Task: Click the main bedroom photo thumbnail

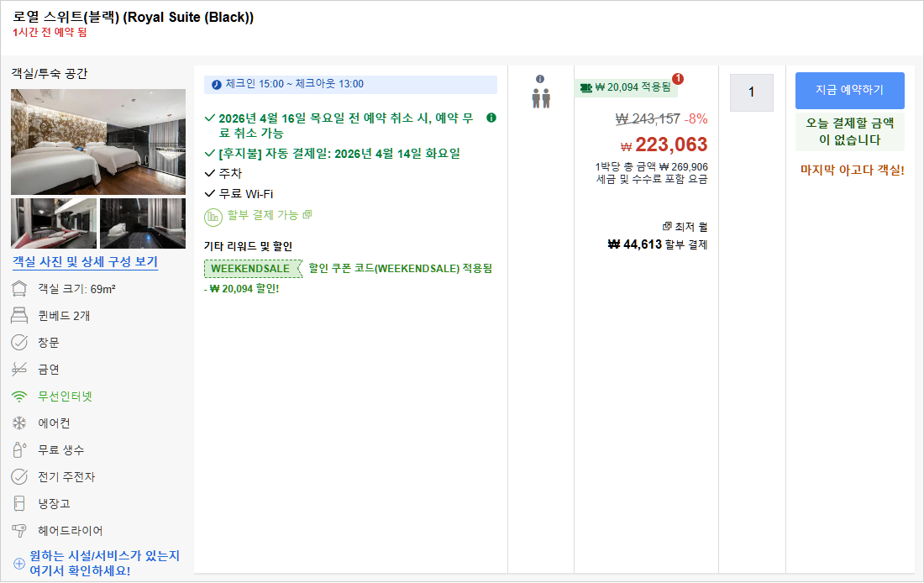Action: (98, 141)
